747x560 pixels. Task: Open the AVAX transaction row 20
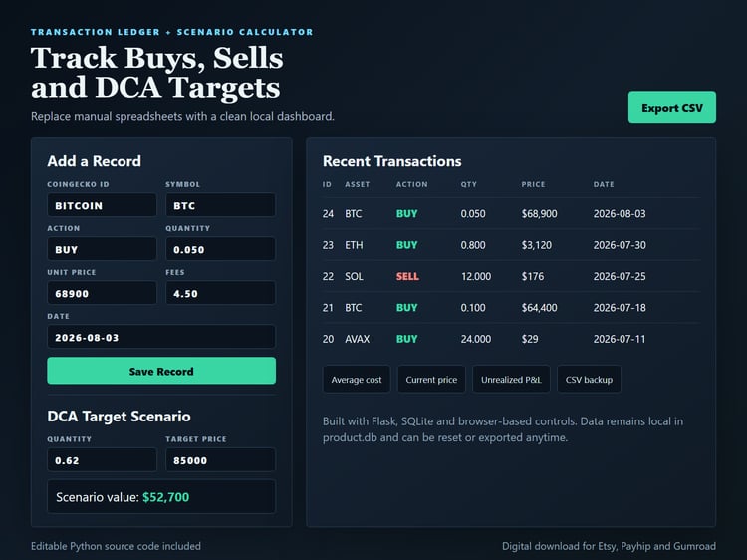tap(511, 339)
